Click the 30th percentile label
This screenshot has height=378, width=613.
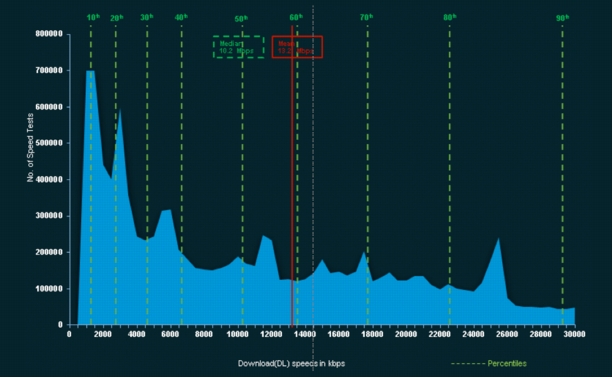(x=147, y=18)
